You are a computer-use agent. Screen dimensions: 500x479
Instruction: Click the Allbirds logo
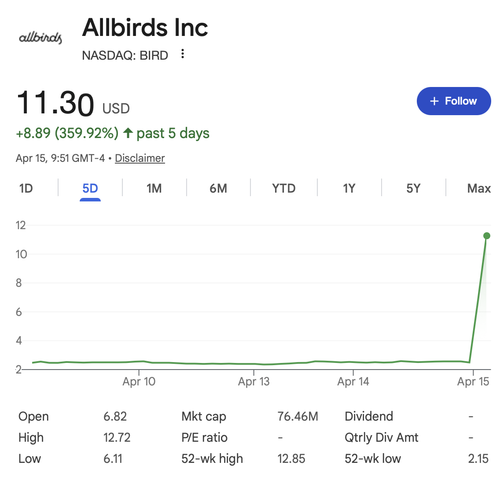click(40, 38)
